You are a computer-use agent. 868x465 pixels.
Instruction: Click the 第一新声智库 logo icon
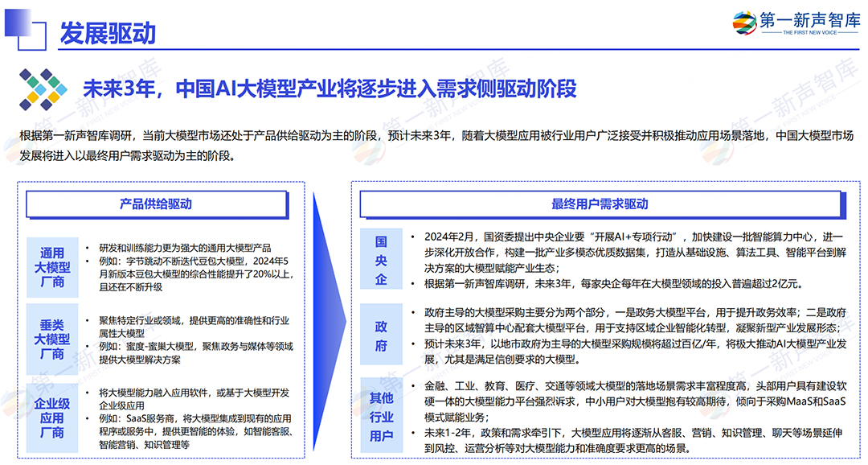[x=745, y=24]
